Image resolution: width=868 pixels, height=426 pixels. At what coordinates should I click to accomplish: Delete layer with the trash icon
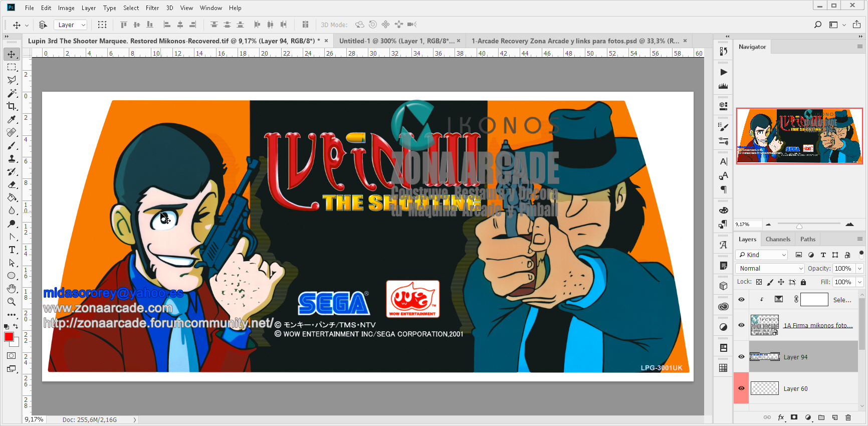click(848, 417)
